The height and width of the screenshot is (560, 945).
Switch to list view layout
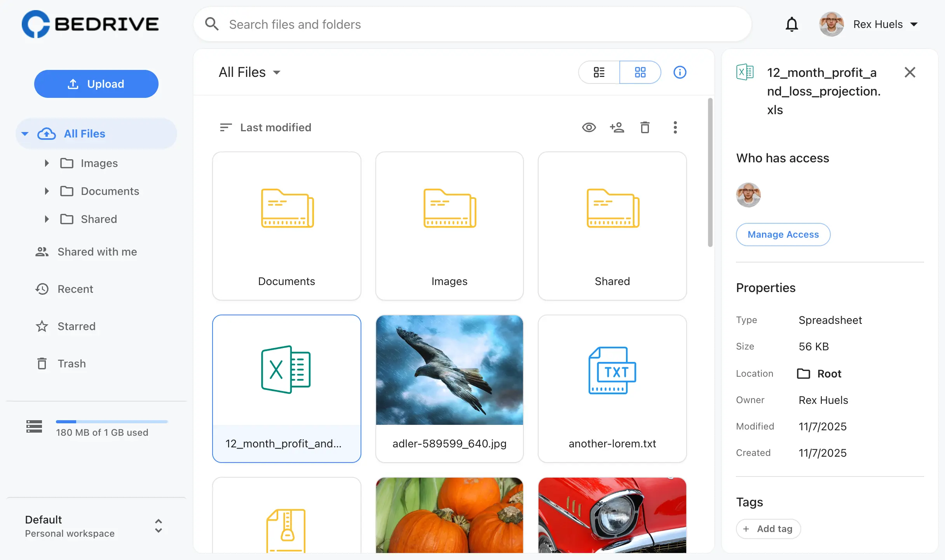coord(599,72)
